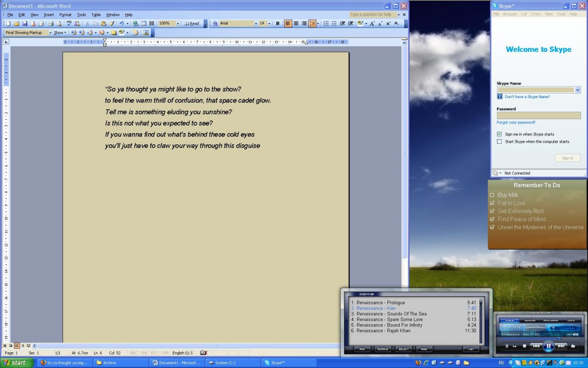Open the Table menu in Word
The height and width of the screenshot is (368, 588).
[96, 15]
